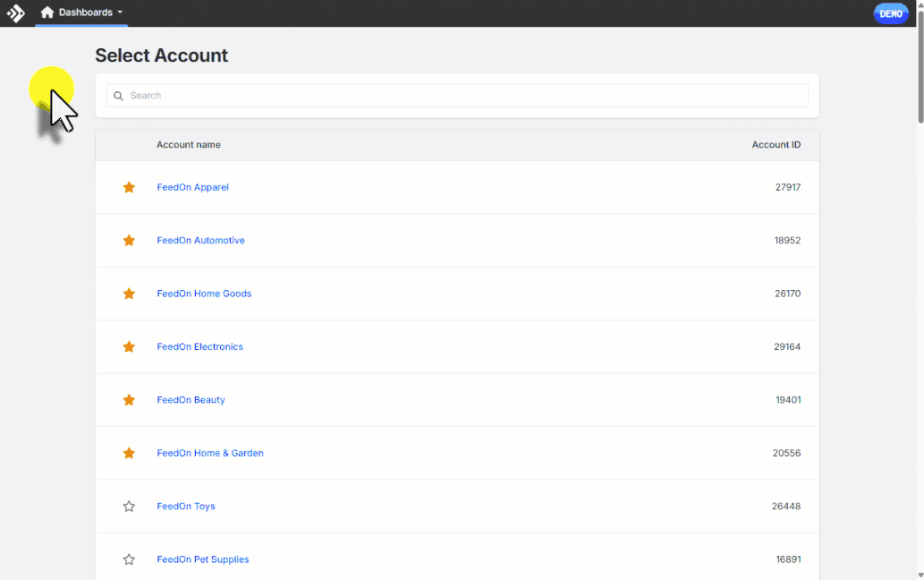924x580 pixels.
Task: Favorite FeedOn Toys with star
Action: point(129,507)
